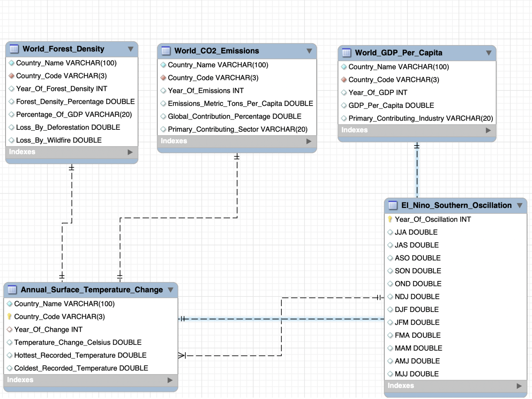Viewport: 532px width, 399px height.
Task: Expand Indexes arrow in World_Forest_Density table
Action: [130, 152]
